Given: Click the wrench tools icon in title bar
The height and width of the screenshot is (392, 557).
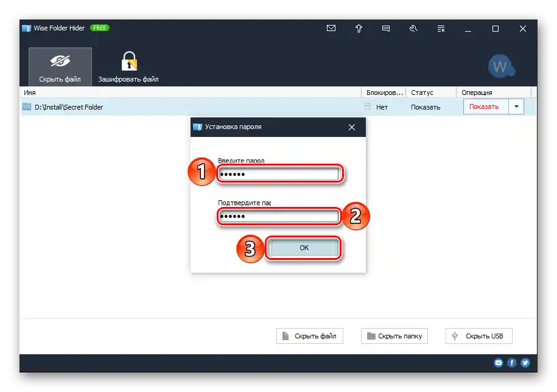Looking at the screenshot, I should coord(413,29).
